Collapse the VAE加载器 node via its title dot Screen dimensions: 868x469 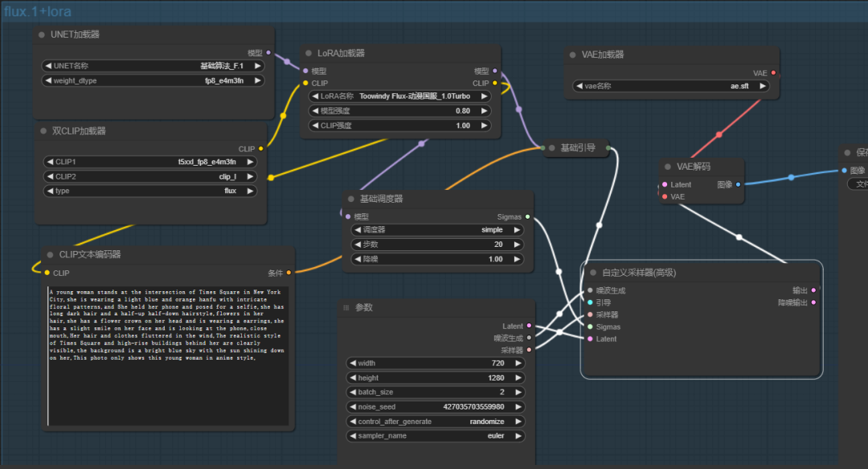[571, 55]
